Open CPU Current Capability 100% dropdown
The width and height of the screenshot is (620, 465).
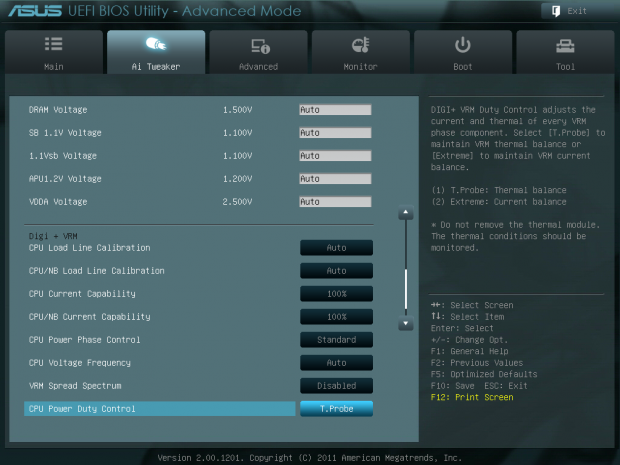click(x=336, y=294)
